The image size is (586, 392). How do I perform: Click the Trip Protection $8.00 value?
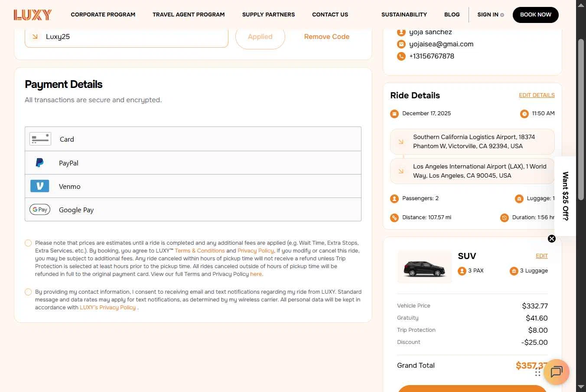538,330
